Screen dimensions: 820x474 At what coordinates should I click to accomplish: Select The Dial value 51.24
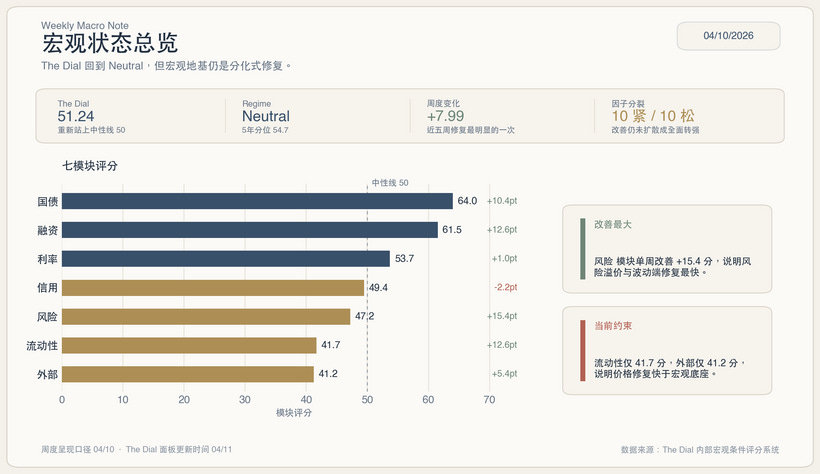tap(76, 116)
